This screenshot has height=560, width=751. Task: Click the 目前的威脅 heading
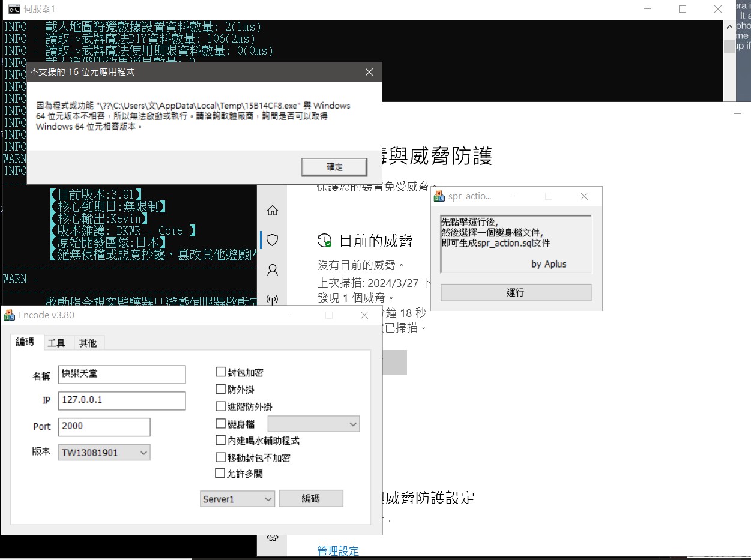[x=376, y=241]
